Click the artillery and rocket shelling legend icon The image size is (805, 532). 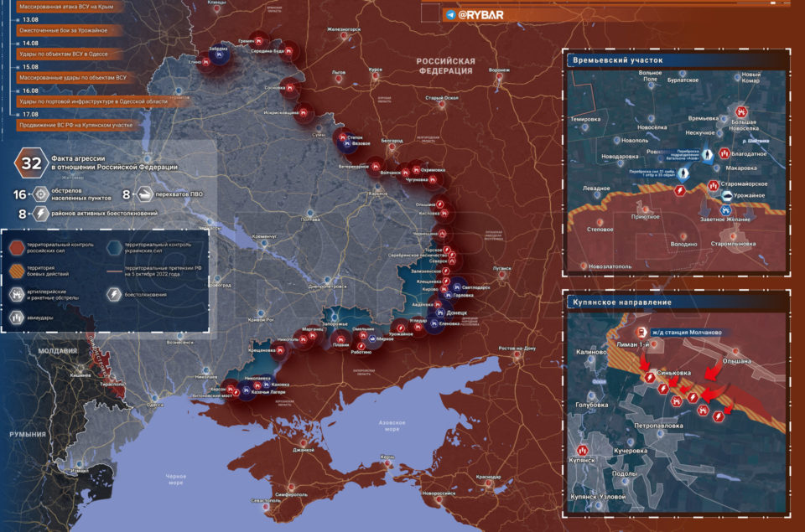[17, 294]
